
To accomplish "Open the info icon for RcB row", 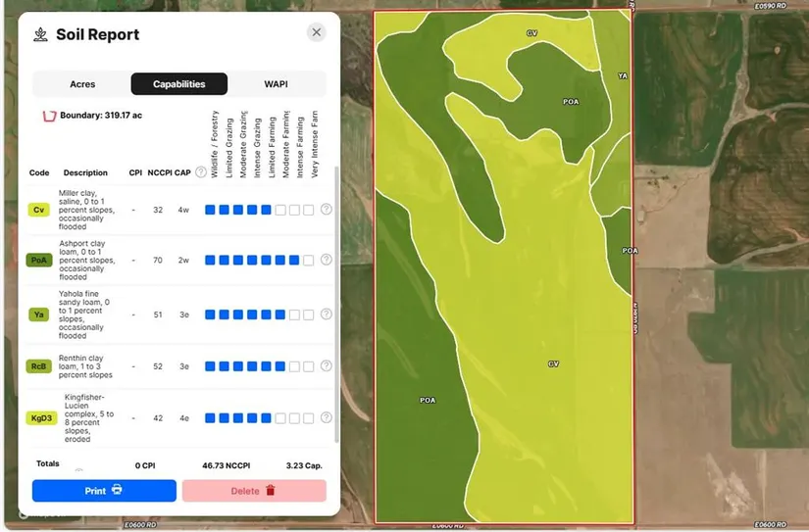I will (x=326, y=366).
